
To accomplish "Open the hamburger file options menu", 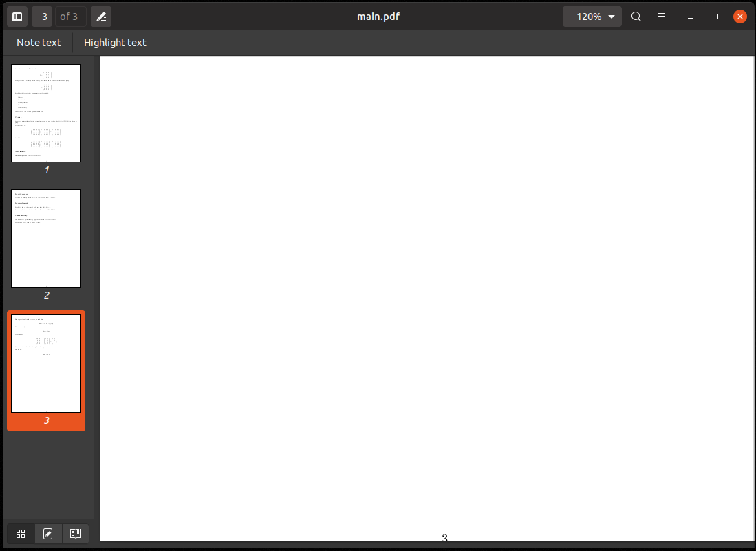I will (x=661, y=17).
